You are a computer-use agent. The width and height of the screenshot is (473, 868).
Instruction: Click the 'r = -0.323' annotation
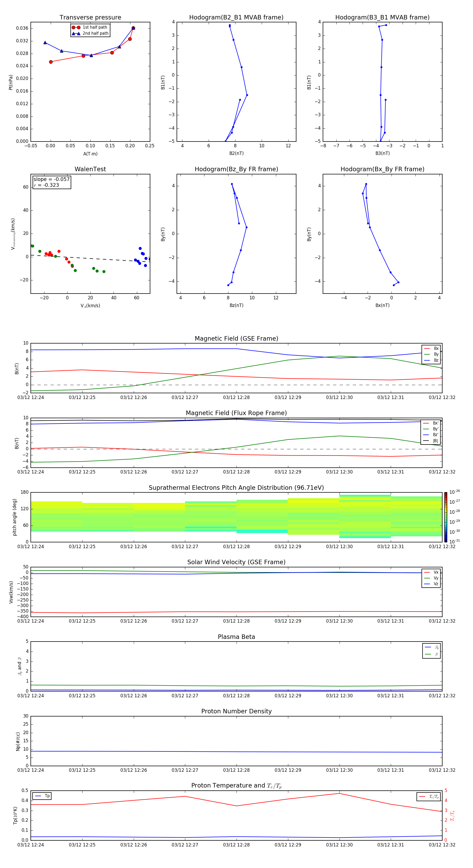[x=47, y=185]
